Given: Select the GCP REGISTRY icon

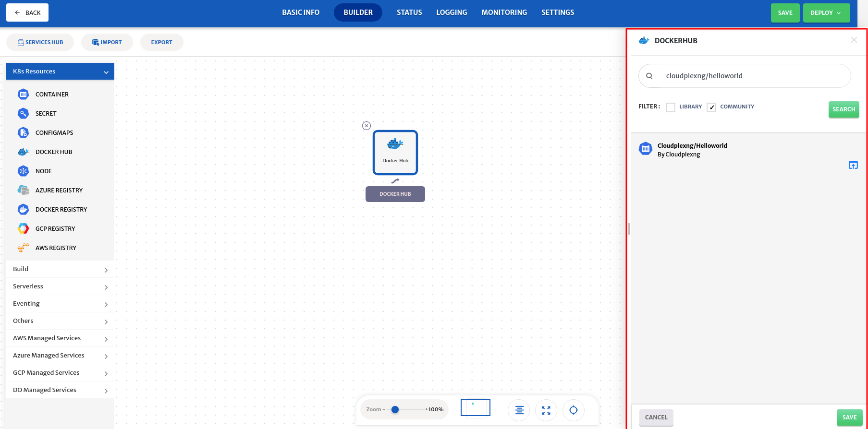Looking at the screenshot, I should coord(23,228).
